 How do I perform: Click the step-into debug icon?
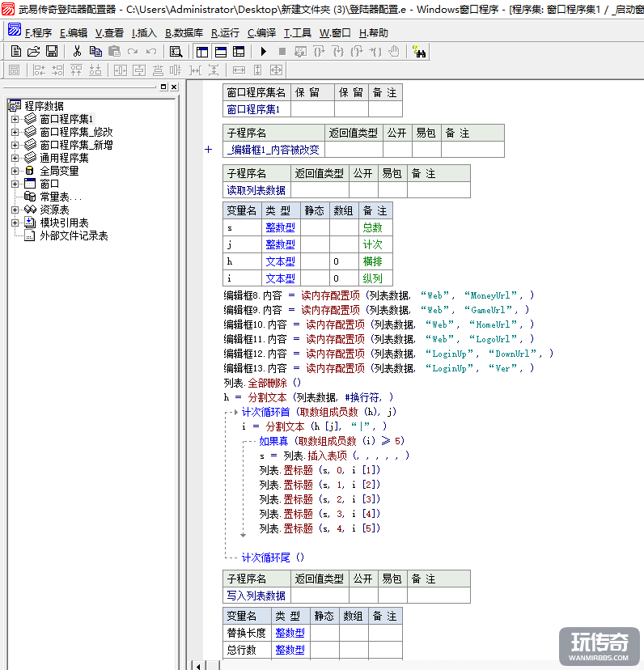[338, 52]
